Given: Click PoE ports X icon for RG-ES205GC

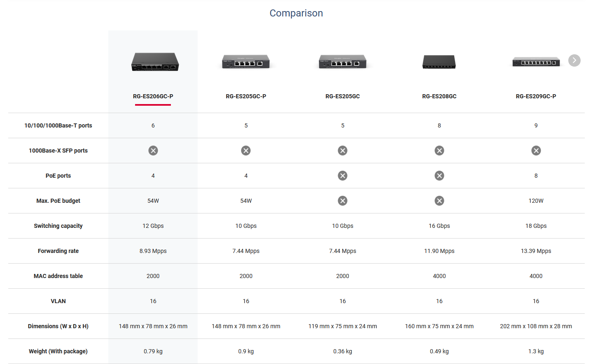Looking at the screenshot, I should tap(343, 176).
